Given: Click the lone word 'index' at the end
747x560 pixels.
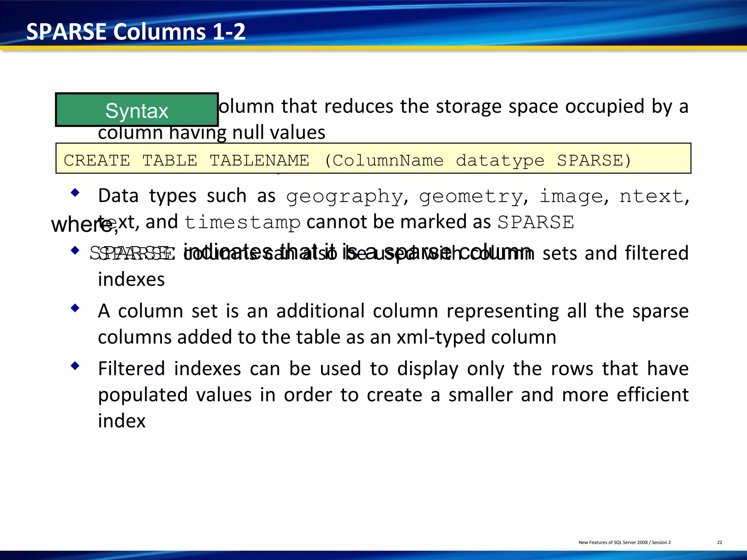Looking at the screenshot, I should point(122,421).
